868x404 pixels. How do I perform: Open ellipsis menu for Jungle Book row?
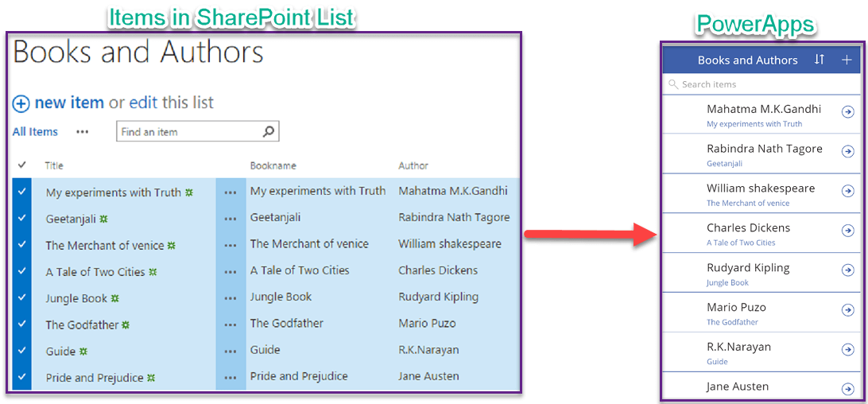(231, 298)
